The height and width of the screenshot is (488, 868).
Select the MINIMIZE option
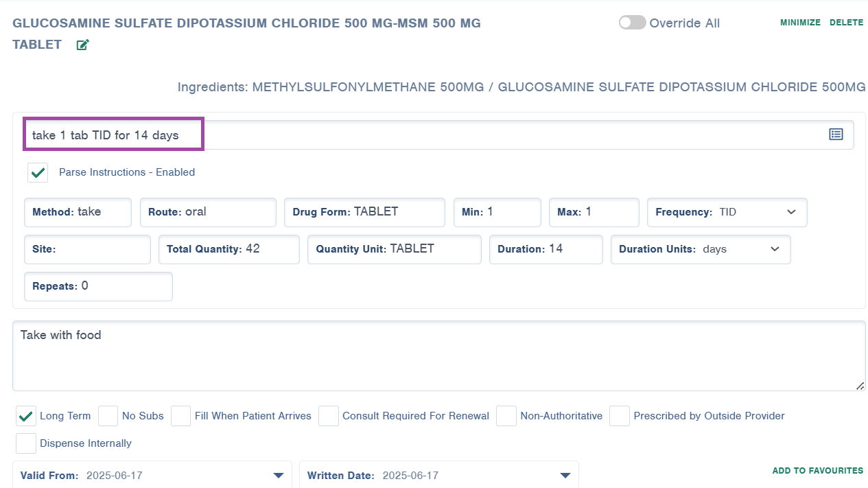pos(800,22)
